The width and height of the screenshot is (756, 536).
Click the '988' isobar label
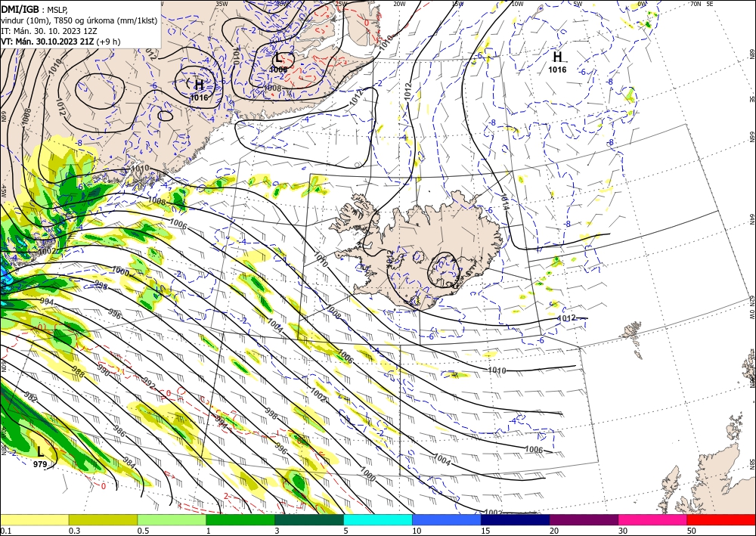coord(78,373)
